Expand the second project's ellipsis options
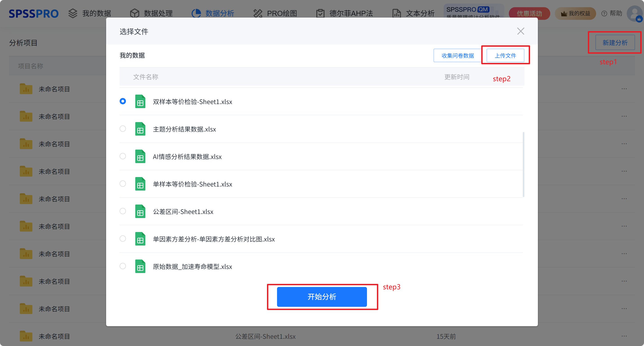644x346 pixels. click(x=624, y=116)
